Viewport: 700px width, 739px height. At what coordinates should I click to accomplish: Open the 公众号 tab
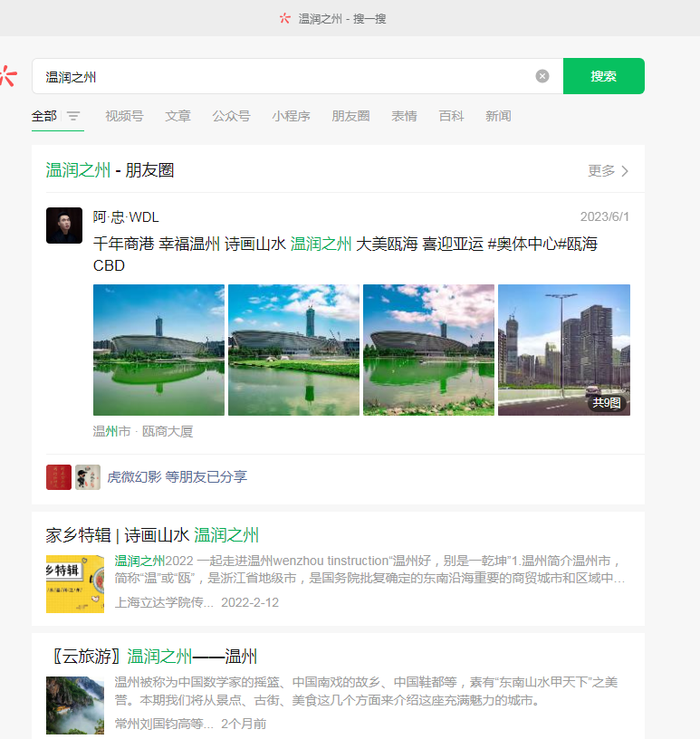(231, 116)
